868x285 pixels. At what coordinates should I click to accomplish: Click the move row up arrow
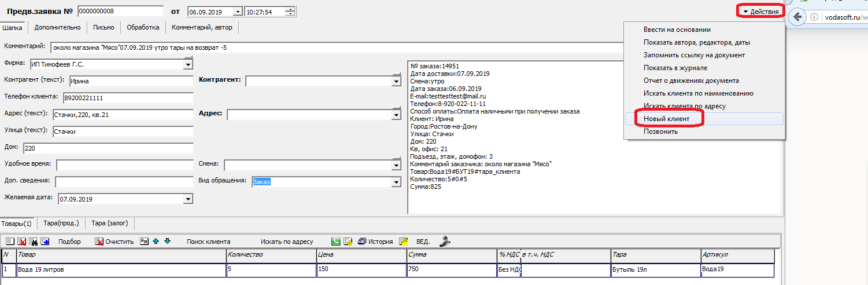click(156, 242)
